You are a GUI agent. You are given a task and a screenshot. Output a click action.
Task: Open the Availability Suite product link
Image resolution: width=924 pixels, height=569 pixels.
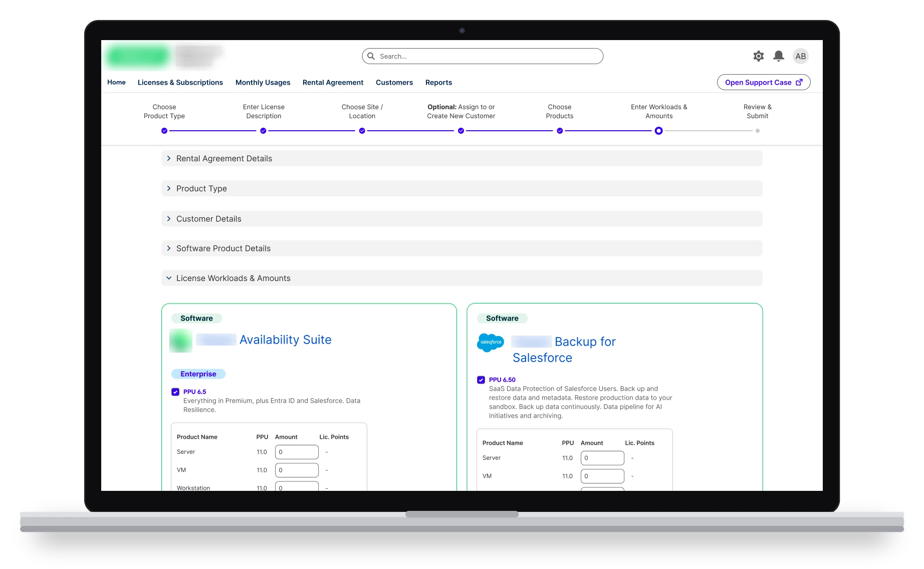pyautogui.click(x=286, y=340)
